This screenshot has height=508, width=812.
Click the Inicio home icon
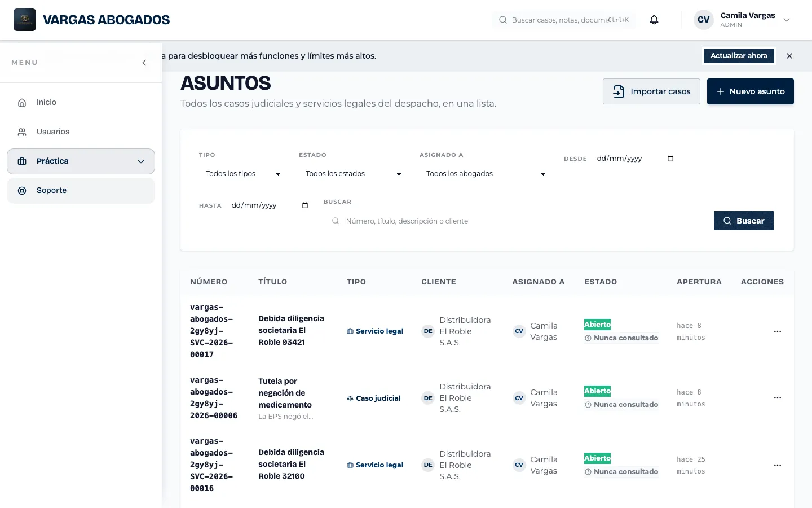click(22, 103)
